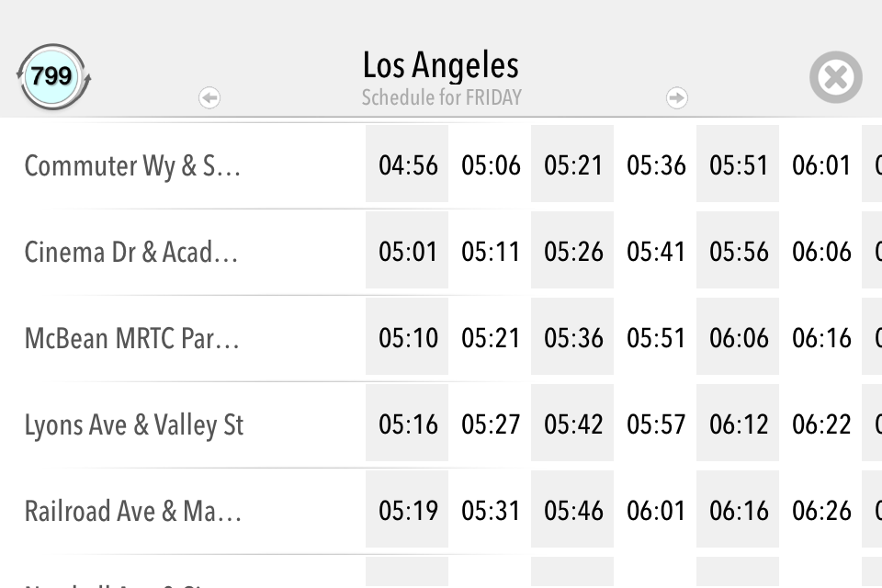The image size is (882, 588).
Task: Select 05:16 time at Lyons Ave
Action: click(408, 424)
